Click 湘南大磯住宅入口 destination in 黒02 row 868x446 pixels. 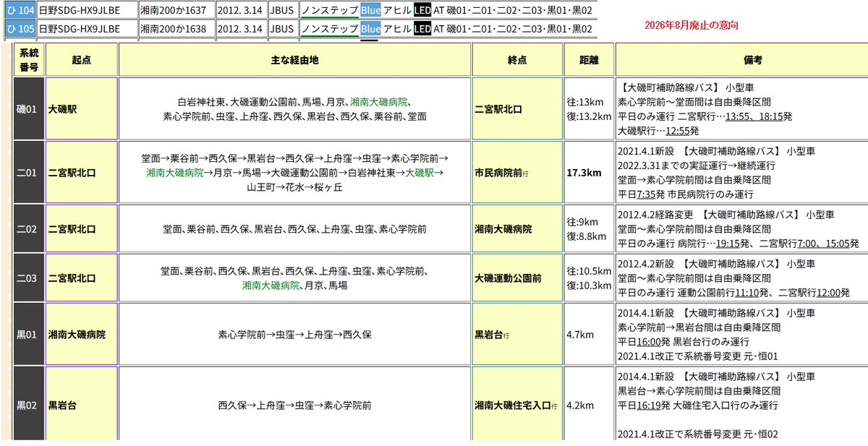tap(513, 406)
